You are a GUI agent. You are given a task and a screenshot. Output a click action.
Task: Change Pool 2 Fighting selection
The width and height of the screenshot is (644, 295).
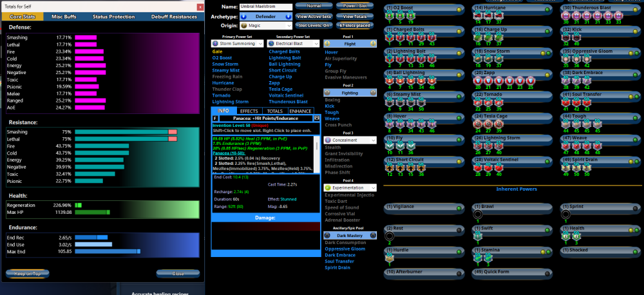click(x=350, y=93)
